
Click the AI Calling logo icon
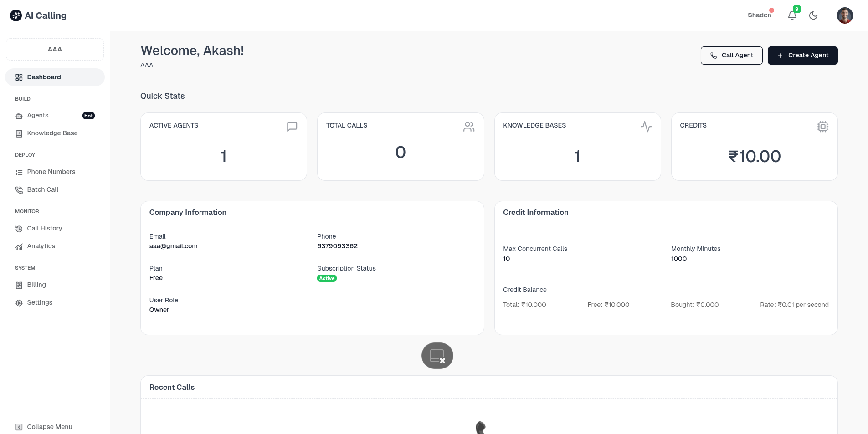click(x=16, y=15)
